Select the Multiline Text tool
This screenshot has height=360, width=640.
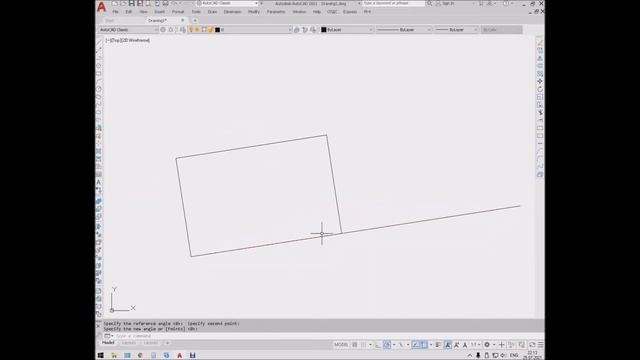pyautogui.click(x=99, y=182)
